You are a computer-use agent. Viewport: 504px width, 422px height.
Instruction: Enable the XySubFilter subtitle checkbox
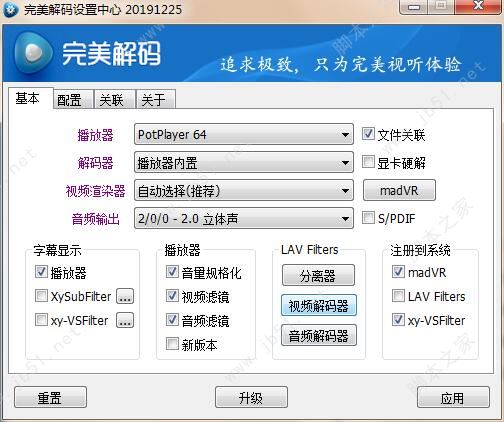(x=41, y=296)
